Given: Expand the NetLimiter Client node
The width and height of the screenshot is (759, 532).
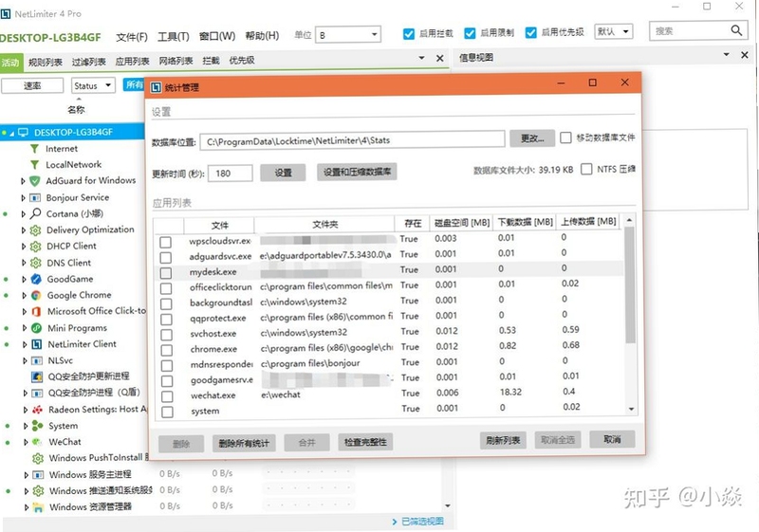Looking at the screenshot, I should pos(25,345).
